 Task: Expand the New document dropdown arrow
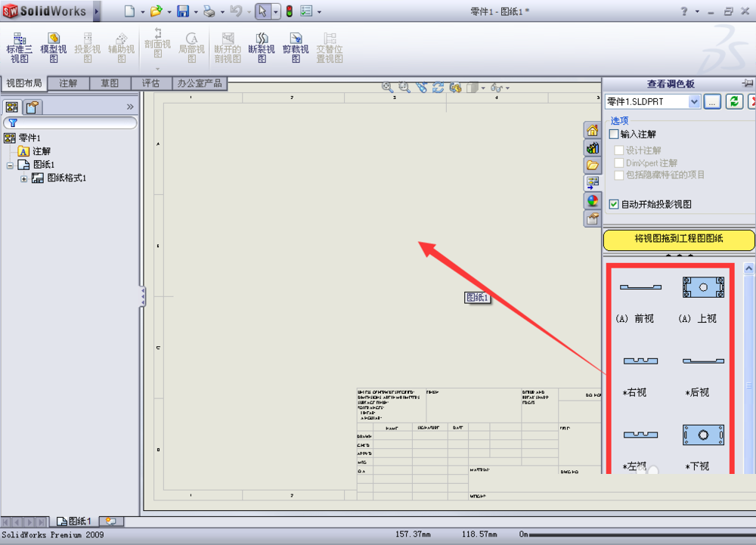[x=143, y=12]
